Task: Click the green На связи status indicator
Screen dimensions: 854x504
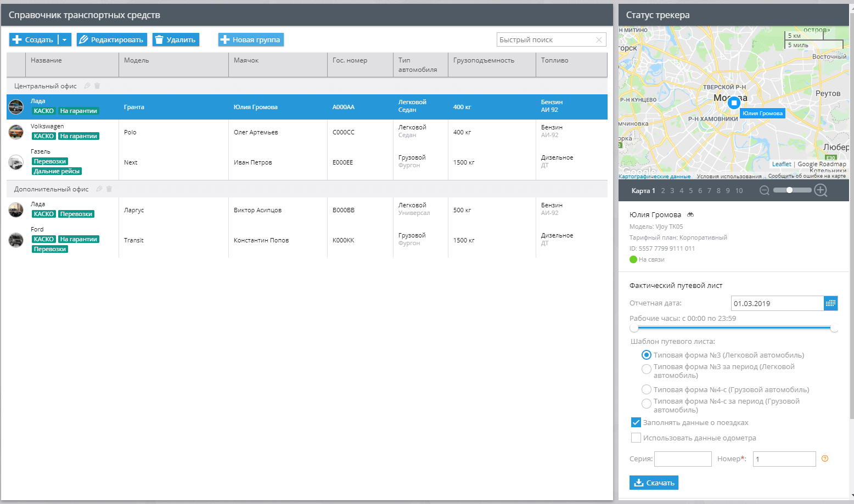Action: point(633,259)
